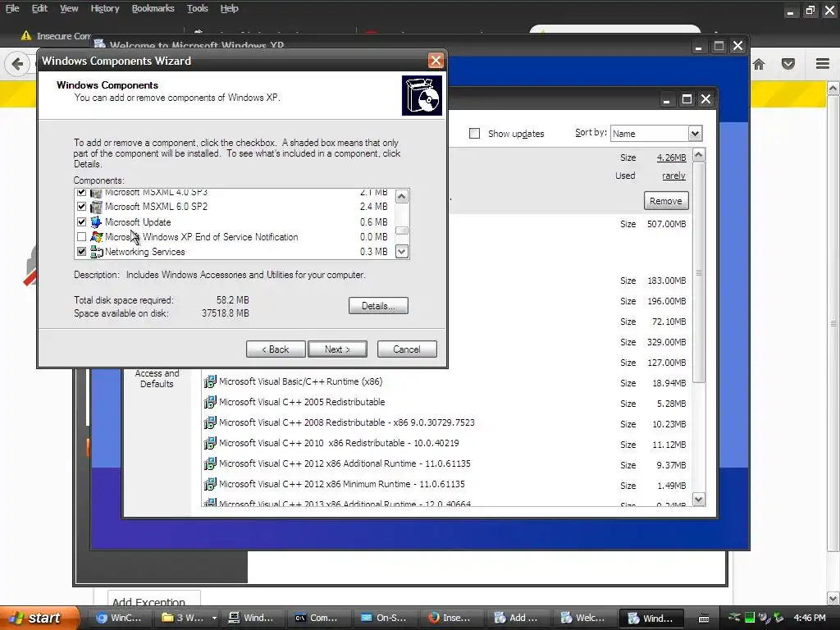Click icon of Visual C++ 2005 Redistributable
This screenshot has width=840, height=630.
(210, 402)
